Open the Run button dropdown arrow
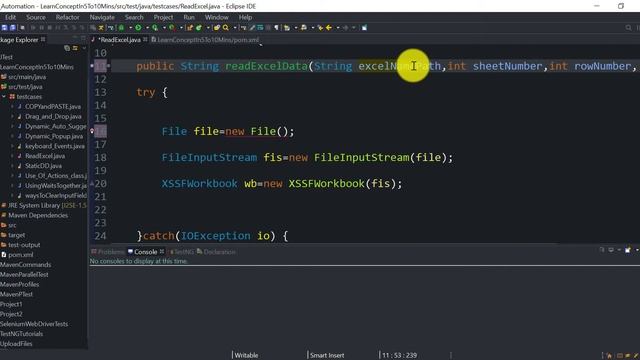The image size is (640, 360). coord(147,28)
